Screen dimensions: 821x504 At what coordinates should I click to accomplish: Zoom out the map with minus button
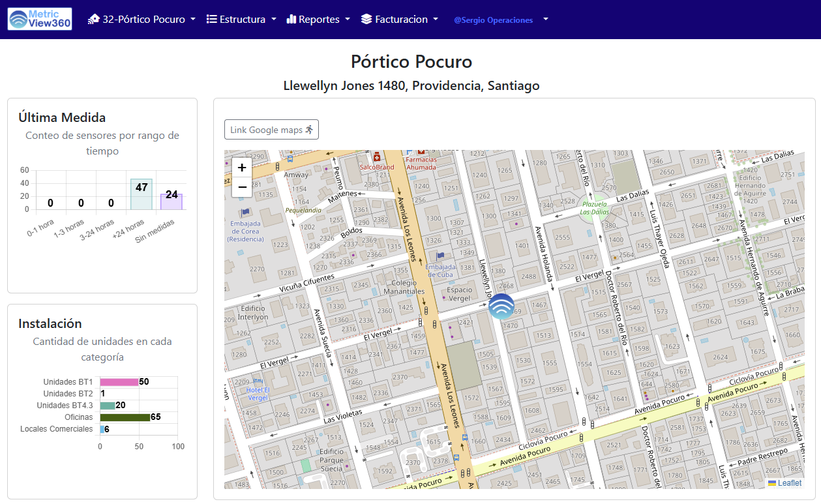click(242, 187)
